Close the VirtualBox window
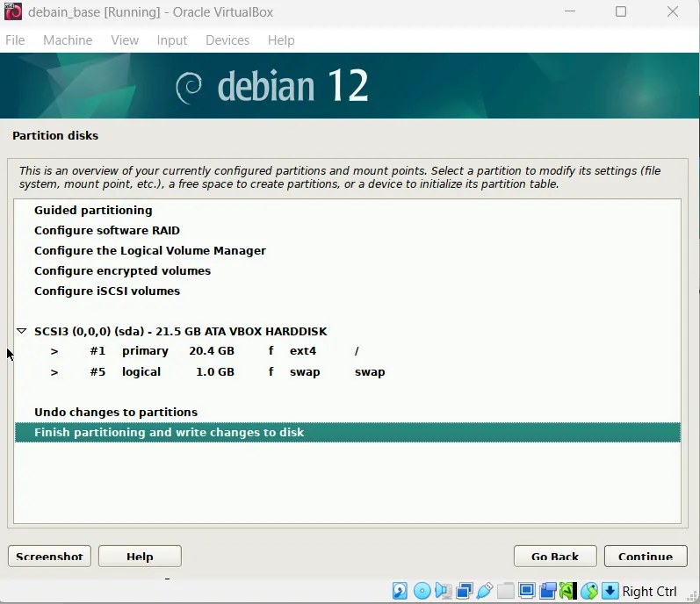The image size is (700, 604). (x=673, y=11)
